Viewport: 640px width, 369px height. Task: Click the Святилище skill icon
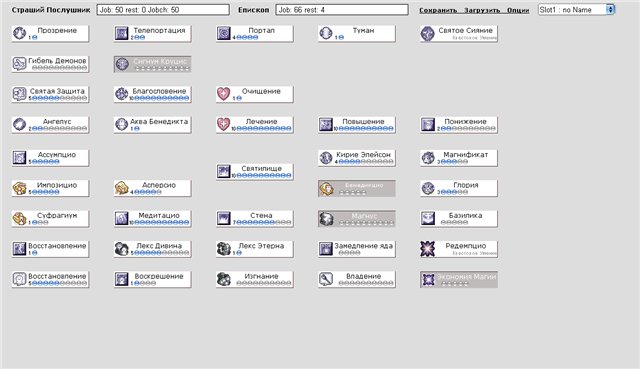pos(223,171)
